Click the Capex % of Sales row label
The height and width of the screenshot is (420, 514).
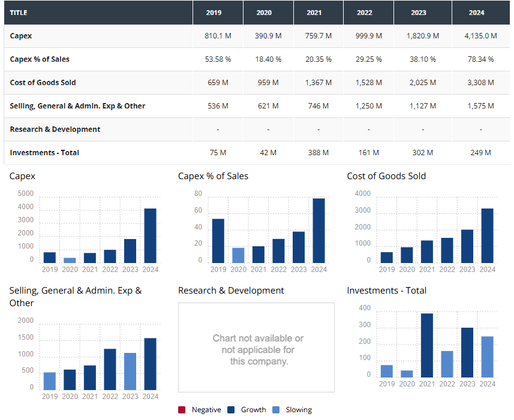[40, 59]
